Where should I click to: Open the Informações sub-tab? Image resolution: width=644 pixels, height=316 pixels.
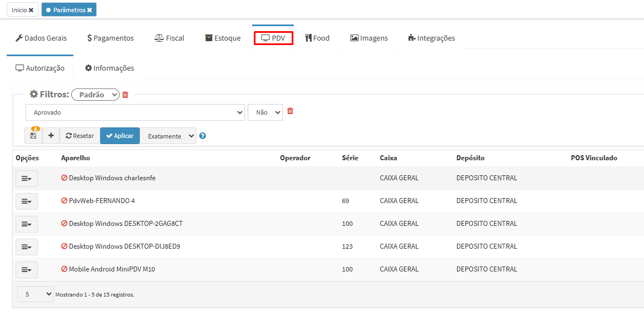click(x=109, y=68)
